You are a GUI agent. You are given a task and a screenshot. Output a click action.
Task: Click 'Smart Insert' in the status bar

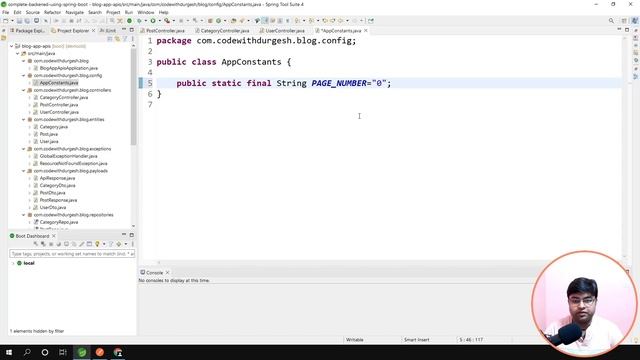416,340
